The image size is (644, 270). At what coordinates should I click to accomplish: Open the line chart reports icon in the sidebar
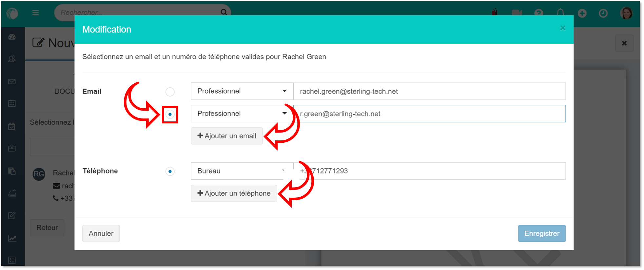[x=12, y=238]
